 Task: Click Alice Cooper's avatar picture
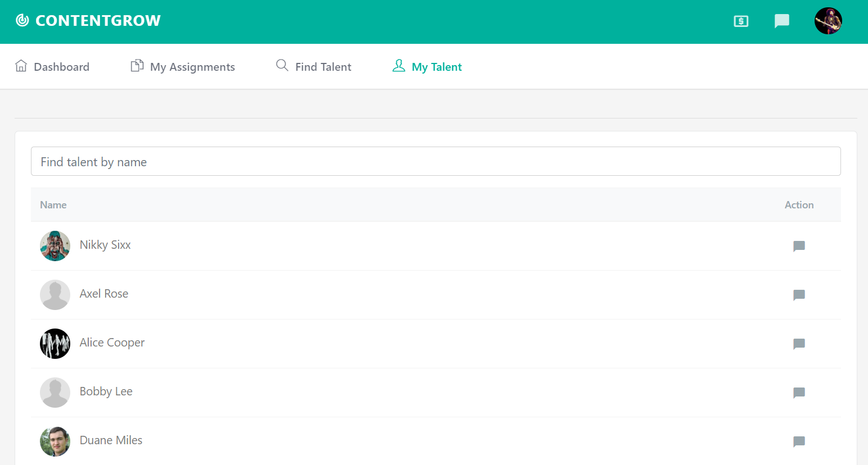pos(55,344)
